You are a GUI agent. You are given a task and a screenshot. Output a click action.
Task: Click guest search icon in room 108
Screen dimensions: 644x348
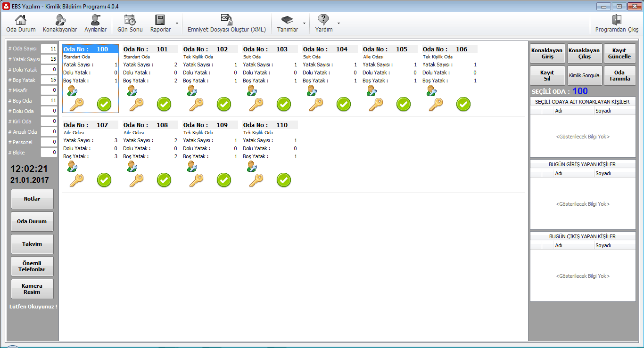(x=132, y=166)
